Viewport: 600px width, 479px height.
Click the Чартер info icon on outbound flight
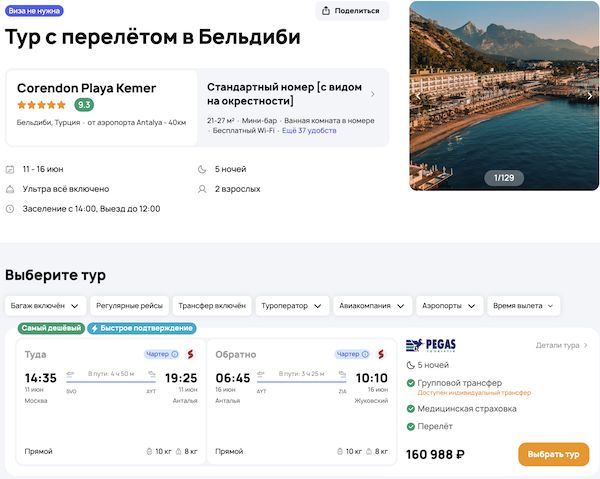pos(175,354)
